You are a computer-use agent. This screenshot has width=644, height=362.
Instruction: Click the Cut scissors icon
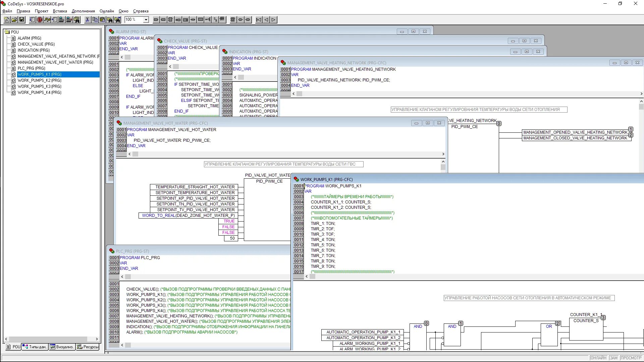point(87,20)
